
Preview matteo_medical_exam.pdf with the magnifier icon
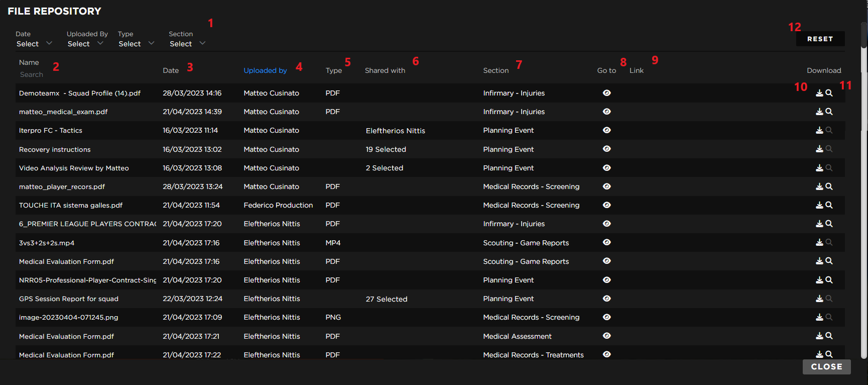829,112
